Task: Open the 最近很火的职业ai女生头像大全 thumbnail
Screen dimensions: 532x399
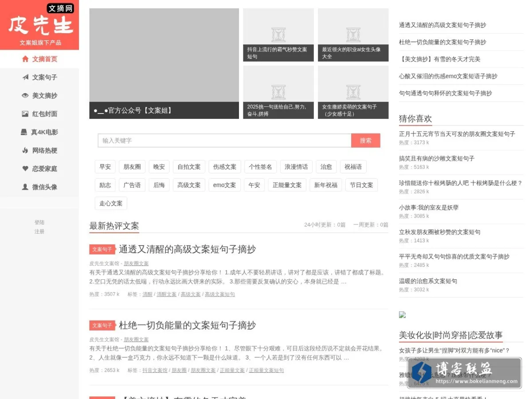Action: (x=353, y=35)
